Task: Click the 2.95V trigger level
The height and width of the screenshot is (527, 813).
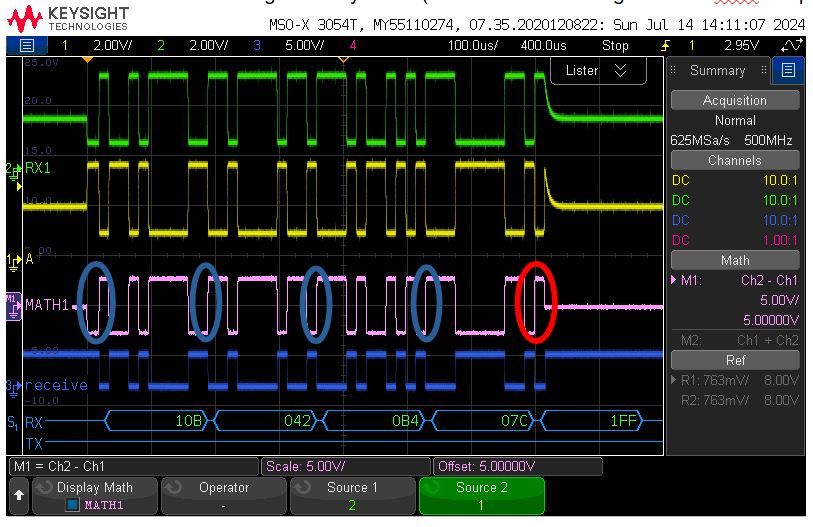Action: tap(741, 46)
